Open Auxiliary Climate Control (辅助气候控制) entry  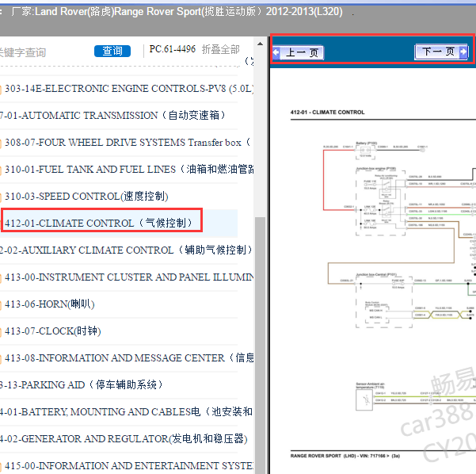(126, 250)
